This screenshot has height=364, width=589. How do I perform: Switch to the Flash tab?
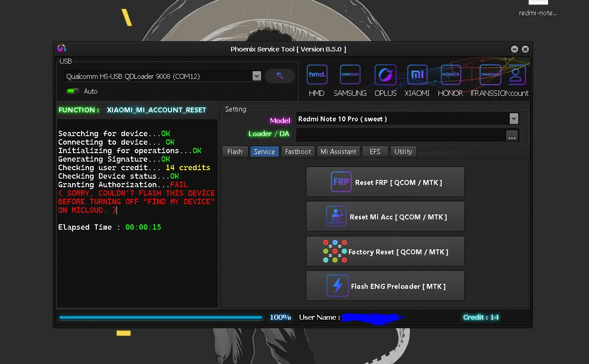[235, 152]
